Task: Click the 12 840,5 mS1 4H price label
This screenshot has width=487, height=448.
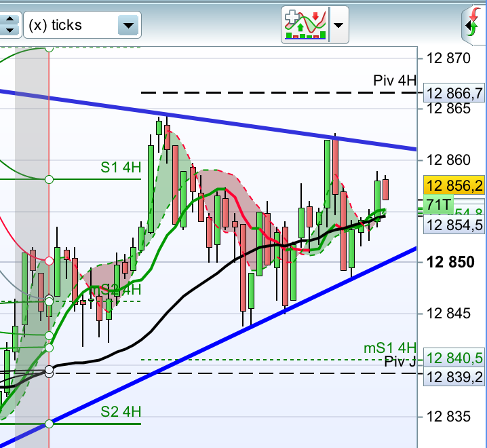Action: pyautogui.click(x=454, y=358)
